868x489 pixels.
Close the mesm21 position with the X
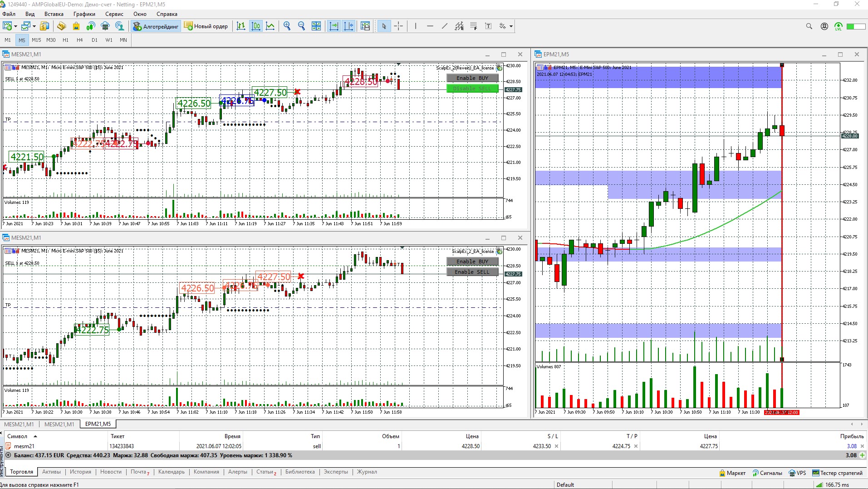click(863, 446)
